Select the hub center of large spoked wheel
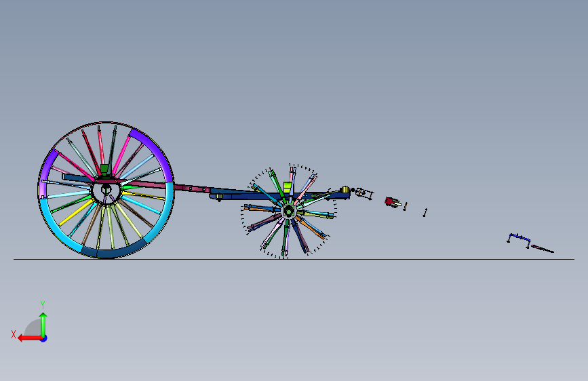Viewport: 588px width, 381px height. (106, 190)
